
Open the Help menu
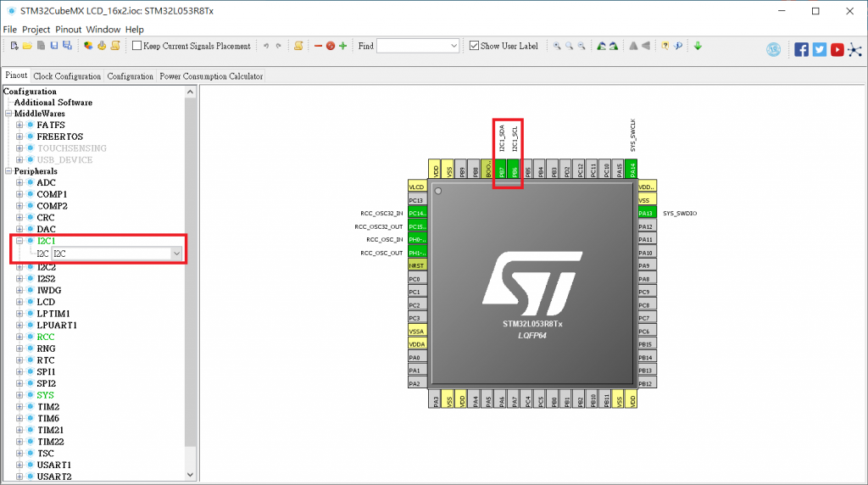tap(135, 30)
